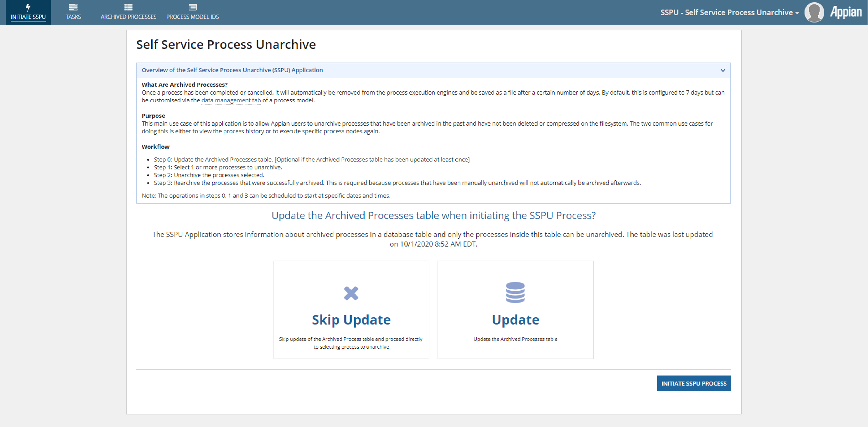Click the Initiate SSPU lightning bolt icon

tap(28, 7)
